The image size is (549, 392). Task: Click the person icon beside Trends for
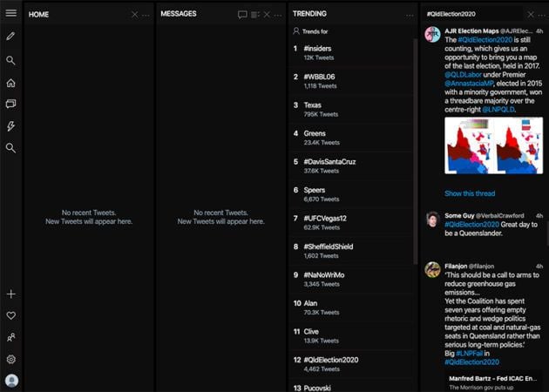pos(296,31)
